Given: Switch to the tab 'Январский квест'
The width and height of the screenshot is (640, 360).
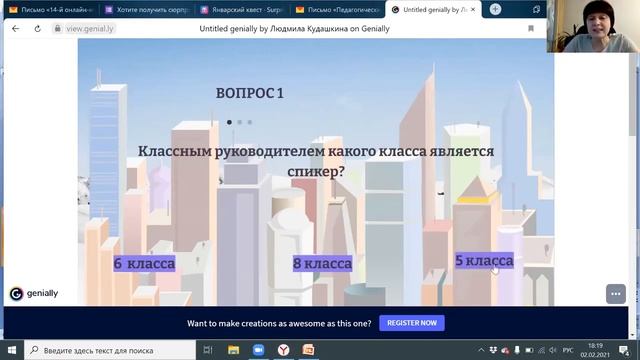Looking at the screenshot, I should (x=242, y=9).
